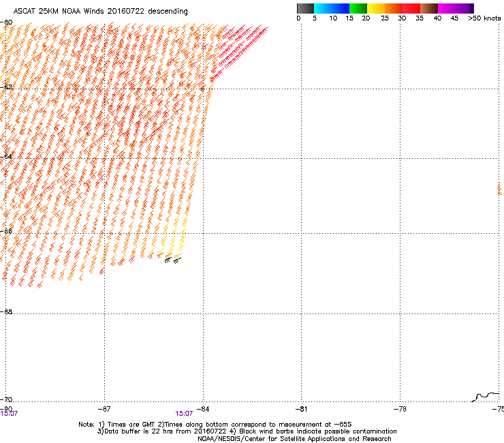Click the '40' legend tick label
This screenshot has width=504, height=443.
(437, 18)
